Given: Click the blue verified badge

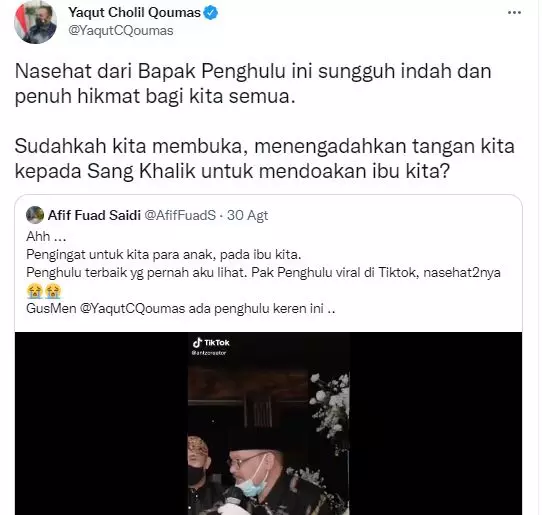Looking at the screenshot, I should (x=211, y=13).
